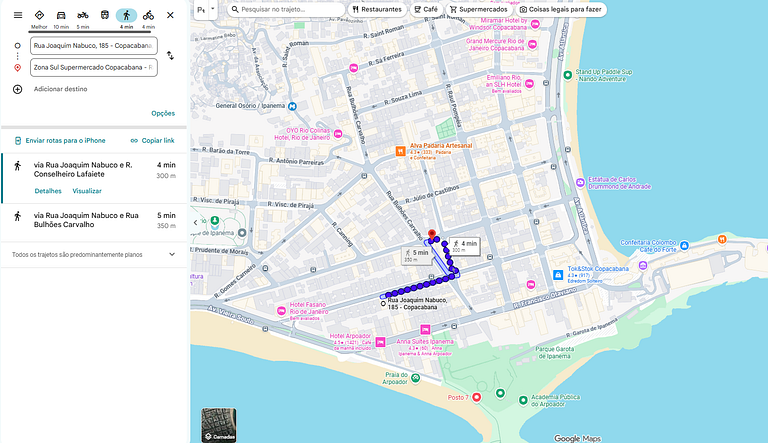The image size is (768, 443).
Task: Select the motorcycle travel mode
Action: point(83,18)
